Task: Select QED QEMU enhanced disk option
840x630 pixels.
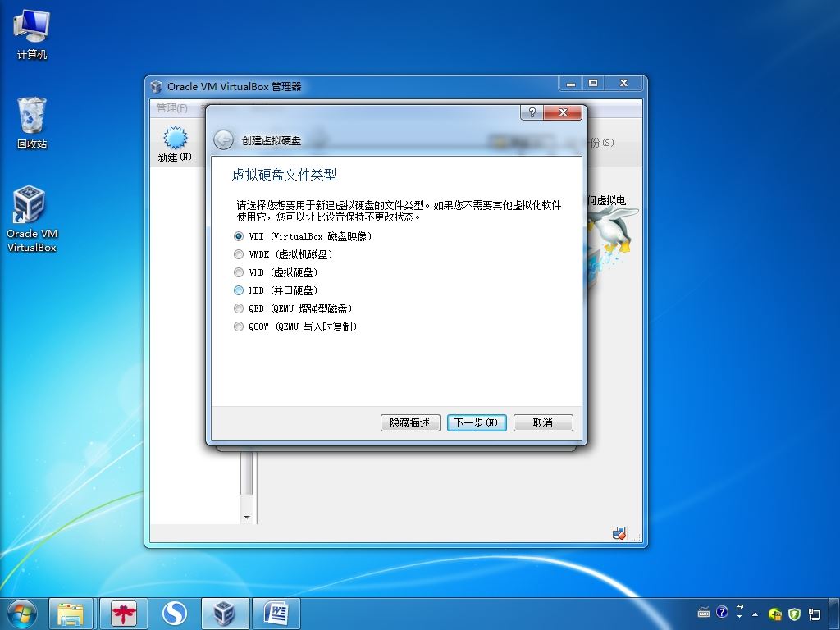Action: pos(293,308)
